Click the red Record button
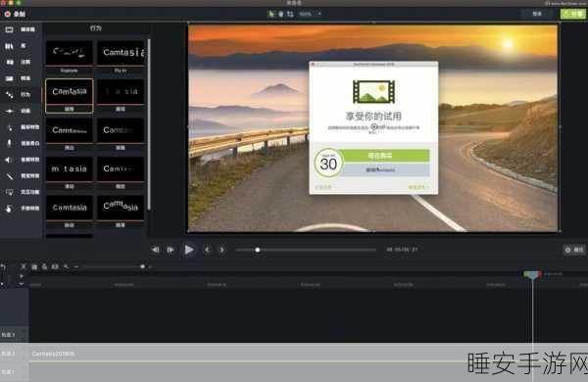The height and width of the screenshot is (382, 588). 15,14
